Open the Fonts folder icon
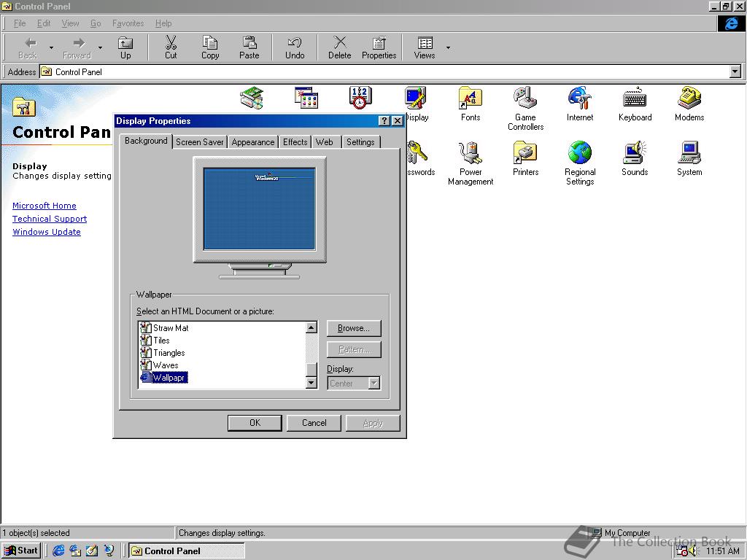This screenshot has width=747, height=560. coord(471,98)
